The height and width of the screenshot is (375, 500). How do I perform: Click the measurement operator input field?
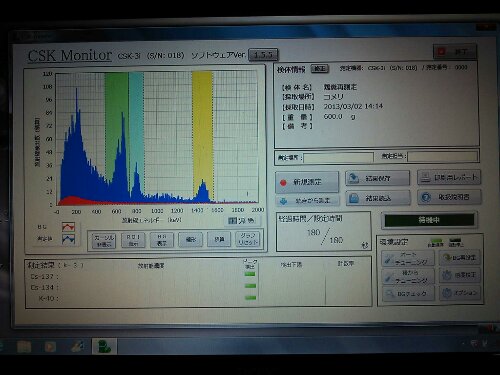click(442, 156)
